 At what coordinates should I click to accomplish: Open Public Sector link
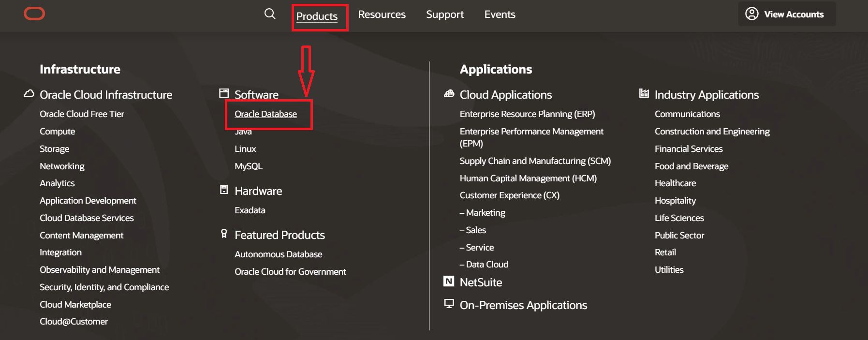point(679,236)
